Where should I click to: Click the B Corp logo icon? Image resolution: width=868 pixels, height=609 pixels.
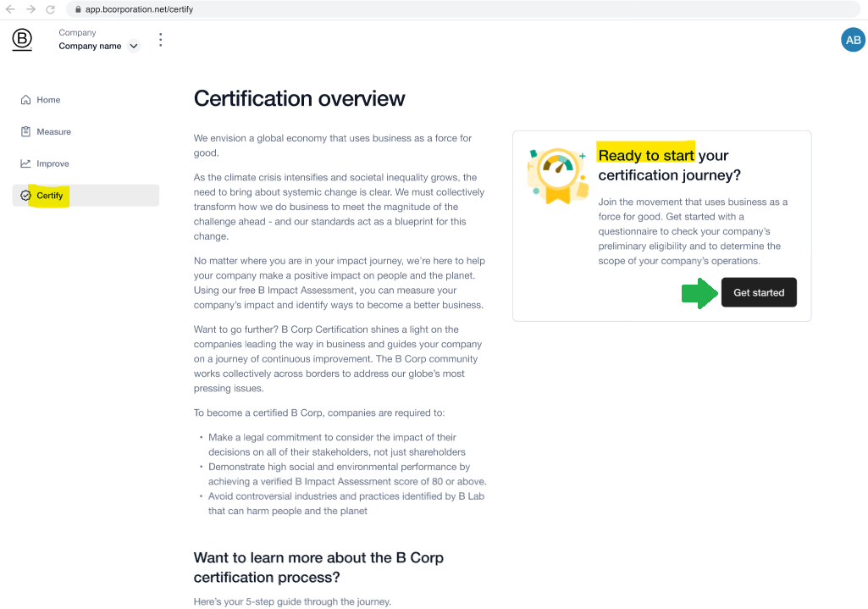pyautogui.click(x=22, y=40)
